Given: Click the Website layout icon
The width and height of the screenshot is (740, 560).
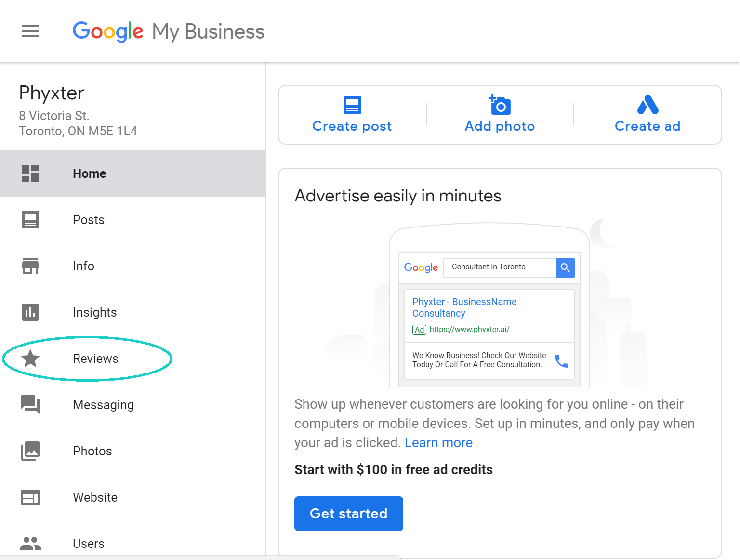Looking at the screenshot, I should [x=30, y=497].
